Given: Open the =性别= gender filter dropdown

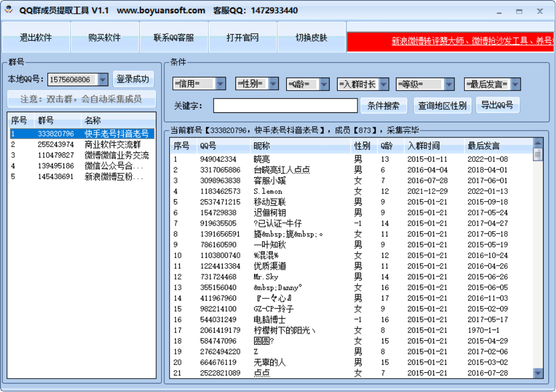Looking at the screenshot, I should [257, 83].
